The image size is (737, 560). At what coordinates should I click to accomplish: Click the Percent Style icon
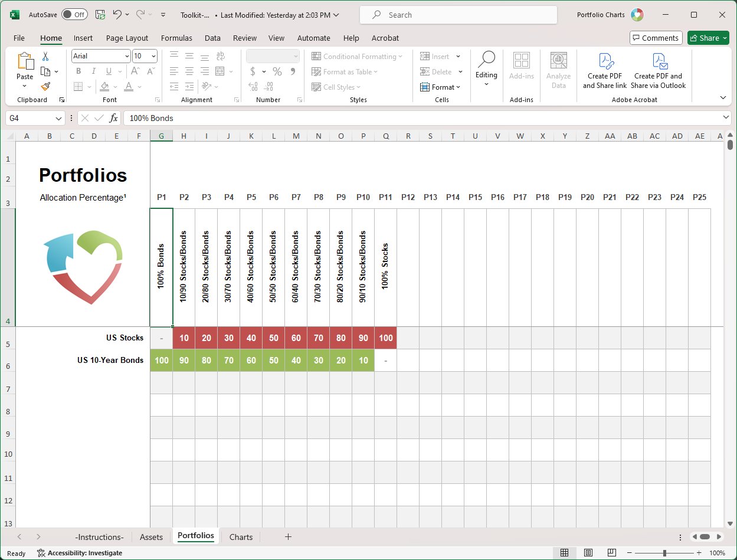tap(277, 71)
